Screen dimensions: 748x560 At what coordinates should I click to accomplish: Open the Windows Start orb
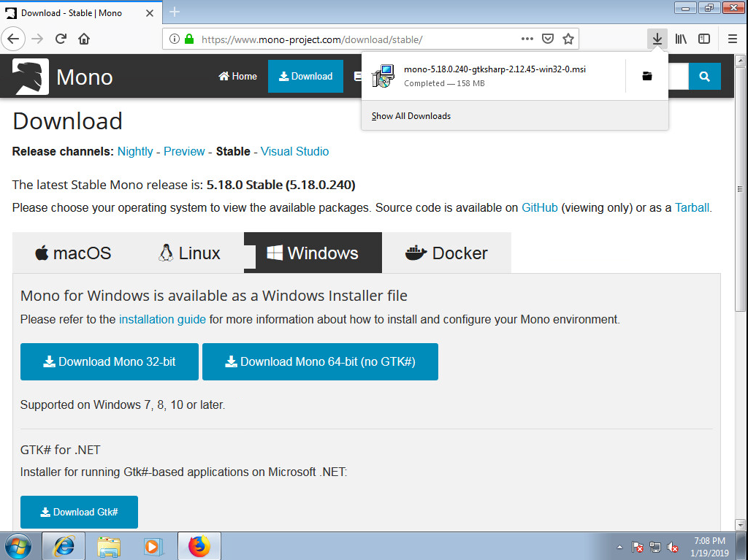(18, 546)
